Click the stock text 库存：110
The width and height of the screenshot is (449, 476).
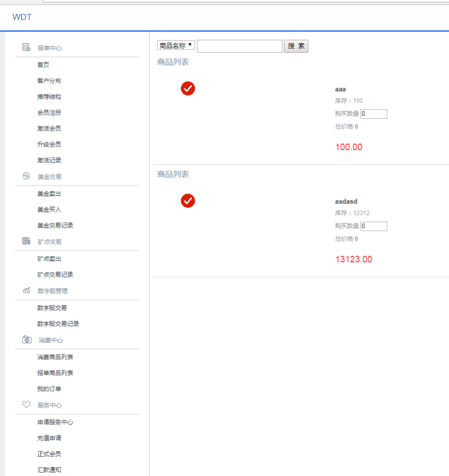tap(349, 101)
